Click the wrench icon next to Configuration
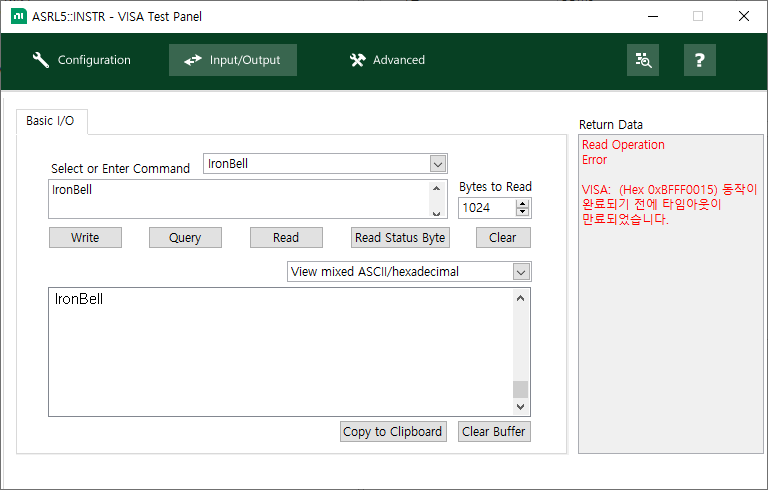768x490 pixels. coord(41,60)
